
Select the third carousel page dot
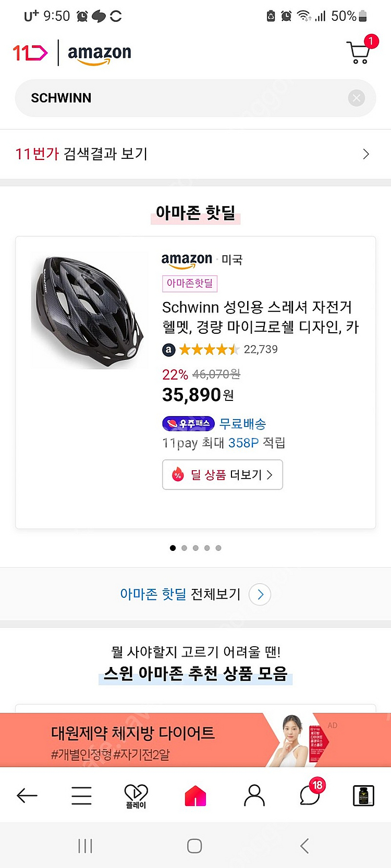point(195,548)
